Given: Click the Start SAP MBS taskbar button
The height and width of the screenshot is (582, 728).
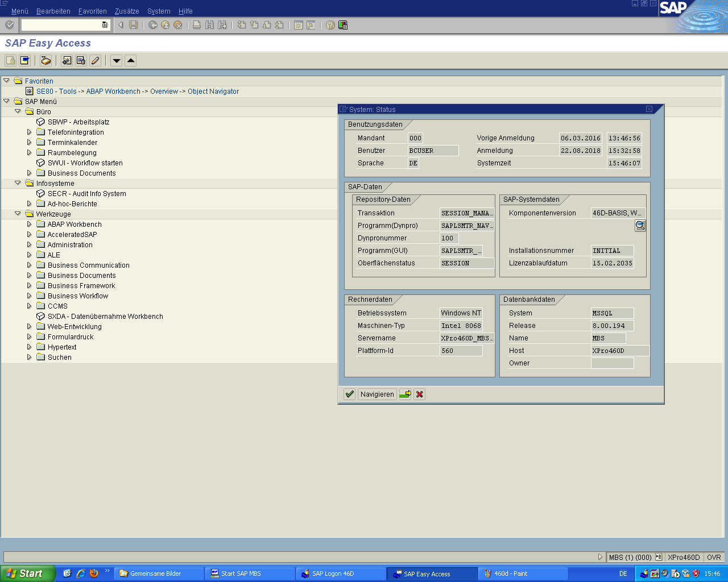Looking at the screenshot, I should click(250, 574).
